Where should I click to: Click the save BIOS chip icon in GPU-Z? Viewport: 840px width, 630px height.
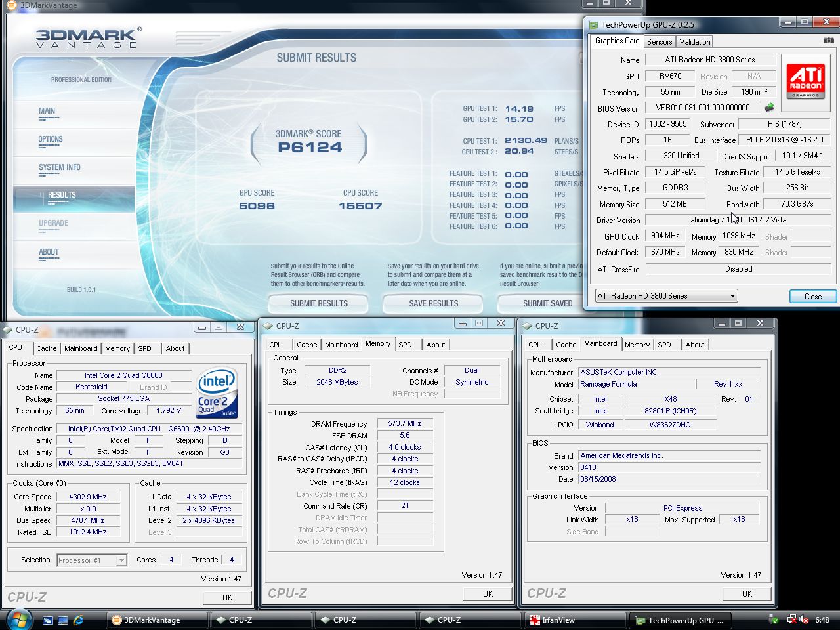(769, 108)
